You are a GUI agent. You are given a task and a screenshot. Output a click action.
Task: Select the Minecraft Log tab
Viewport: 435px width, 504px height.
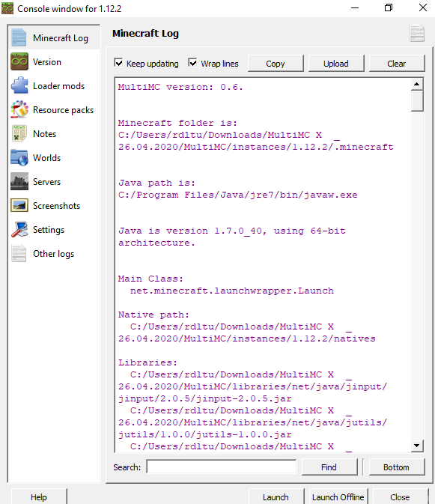(x=54, y=37)
